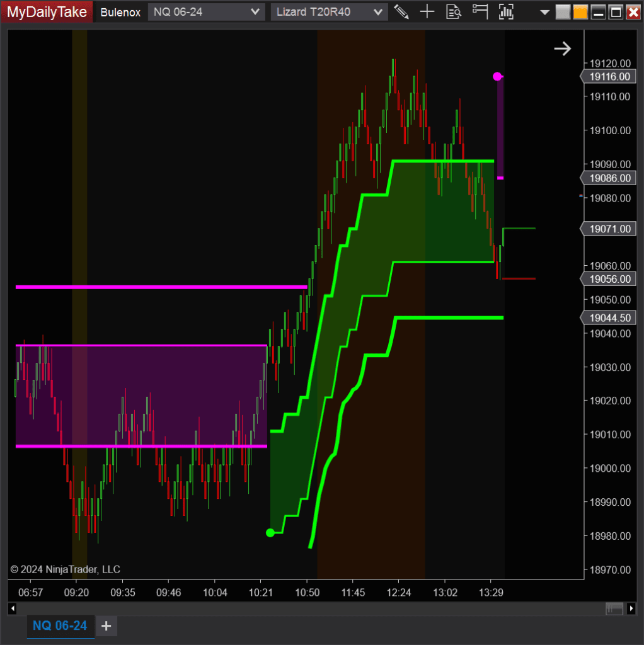Click the add new tab plus button
The image size is (644, 645).
tap(106, 626)
